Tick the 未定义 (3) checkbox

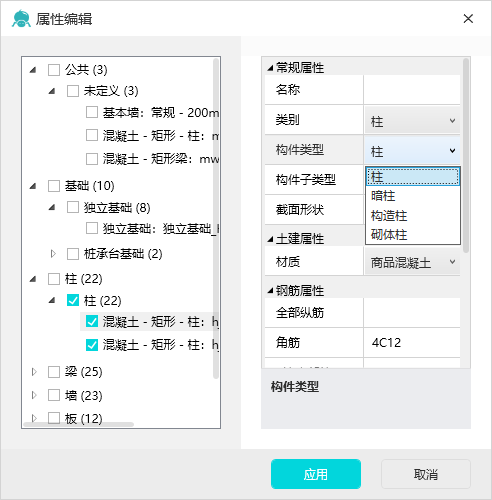73,91
